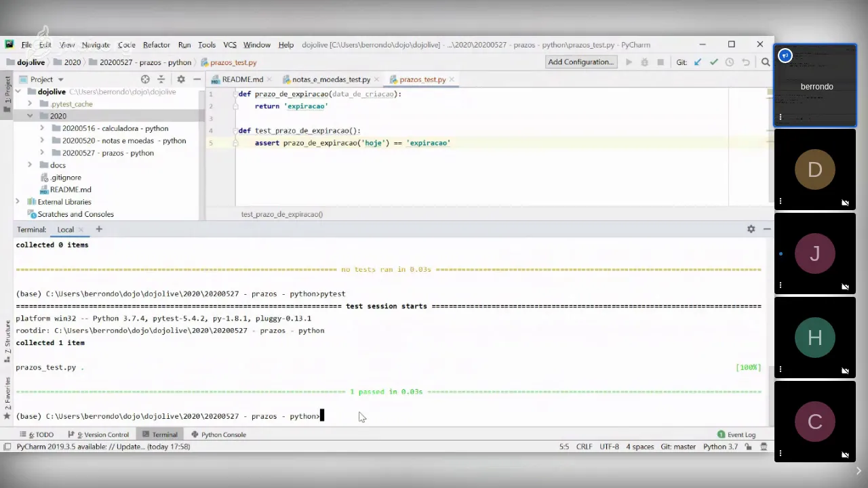Expand 20200527 - prazos - python tree folder
868x488 pixels.
coord(42,152)
